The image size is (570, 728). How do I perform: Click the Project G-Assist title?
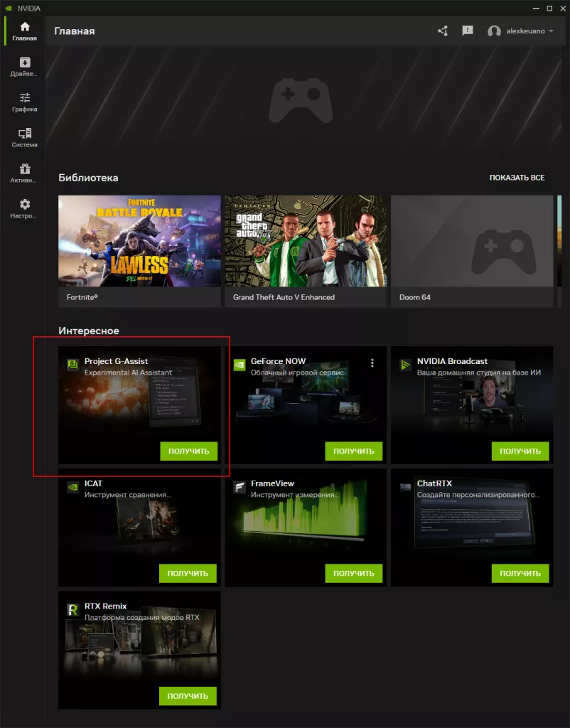pyautogui.click(x=116, y=361)
